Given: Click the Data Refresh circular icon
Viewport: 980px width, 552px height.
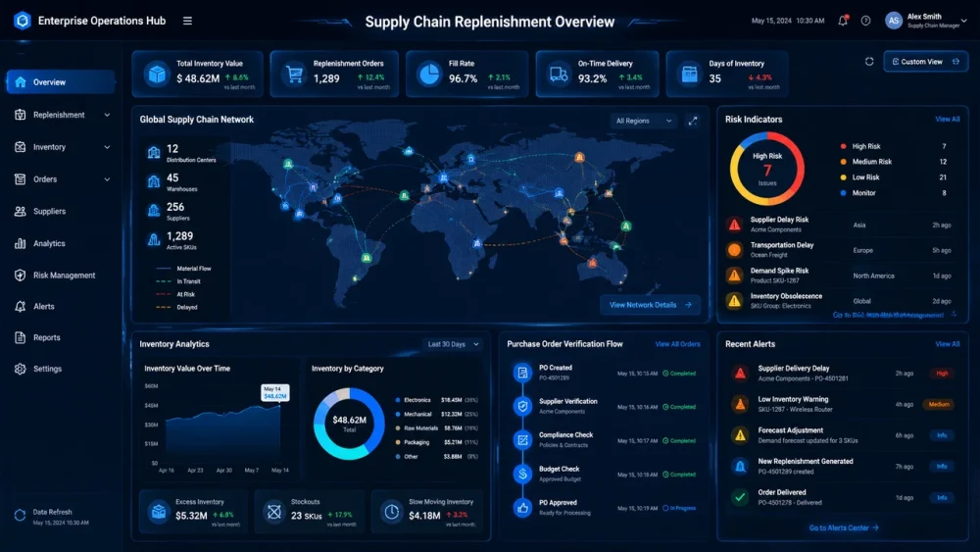Looking at the screenshot, I should coord(20,515).
